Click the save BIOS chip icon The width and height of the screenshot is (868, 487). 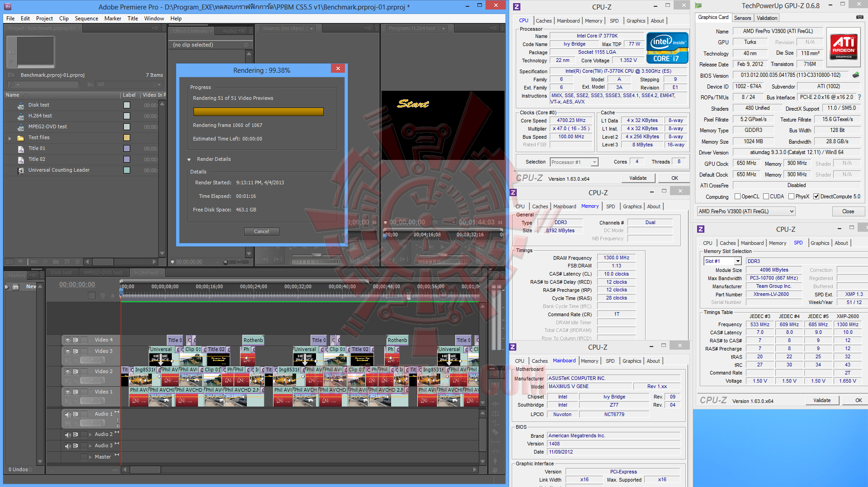click(855, 75)
